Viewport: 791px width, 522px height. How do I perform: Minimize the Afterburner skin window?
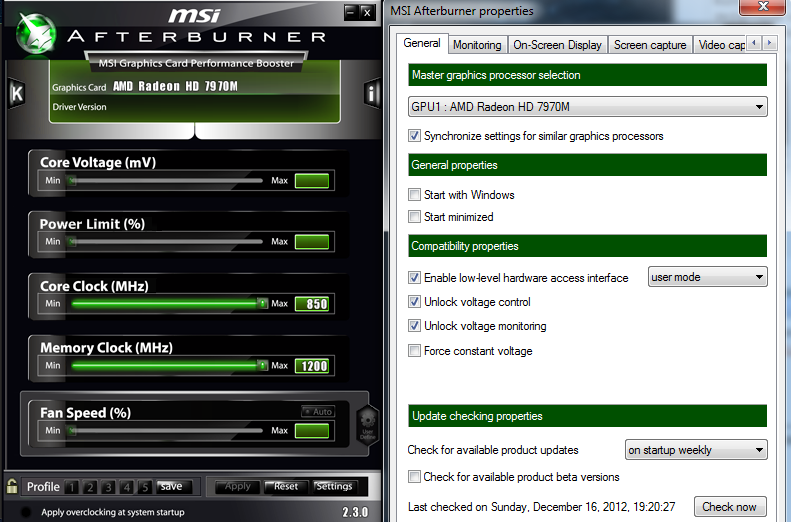[x=351, y=12]
